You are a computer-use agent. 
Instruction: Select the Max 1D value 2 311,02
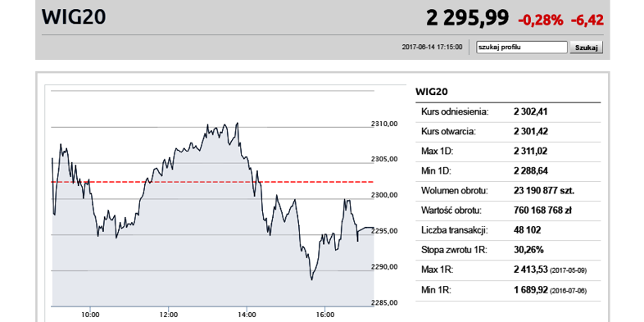(x=531, y=152)
